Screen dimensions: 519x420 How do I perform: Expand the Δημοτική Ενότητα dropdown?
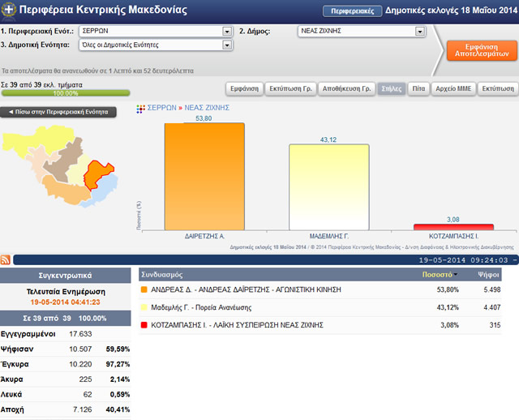tap(226, 45)
